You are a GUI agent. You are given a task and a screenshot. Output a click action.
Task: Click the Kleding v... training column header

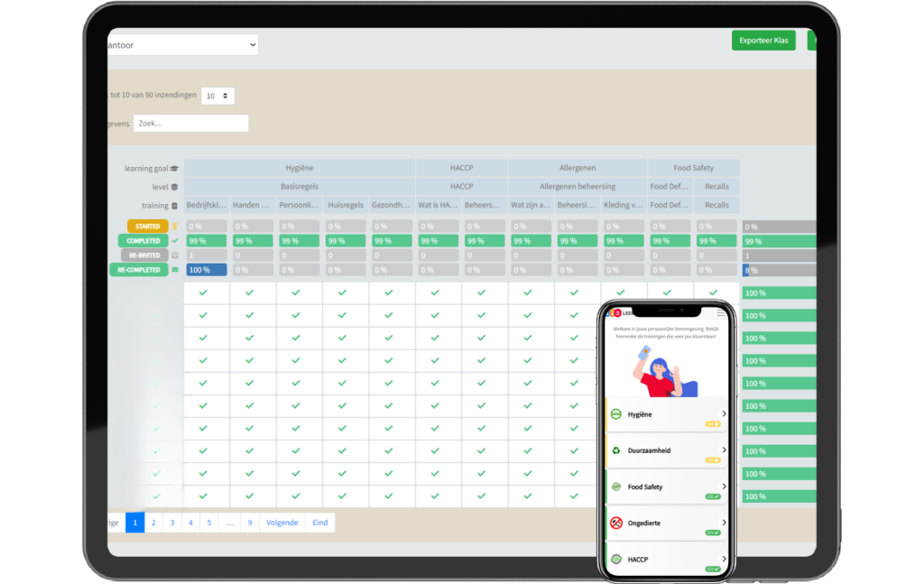624,205
